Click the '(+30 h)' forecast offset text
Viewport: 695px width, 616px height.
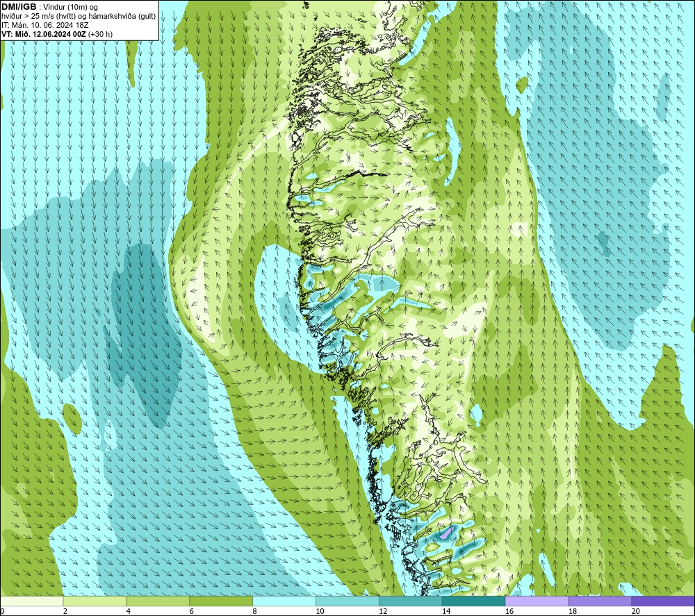click(101, 34)
